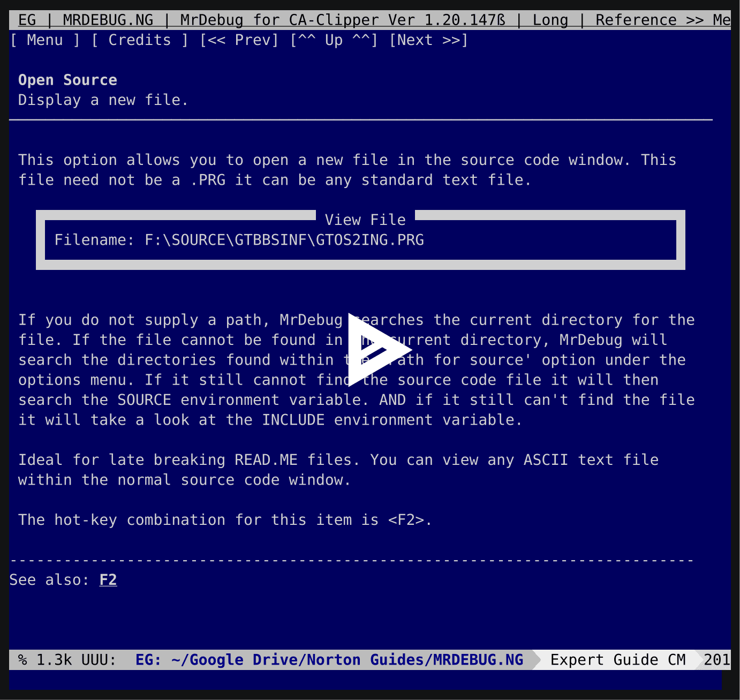Click the mode-line buffer path EG: ~/Google Drive

tap(329, 660)
